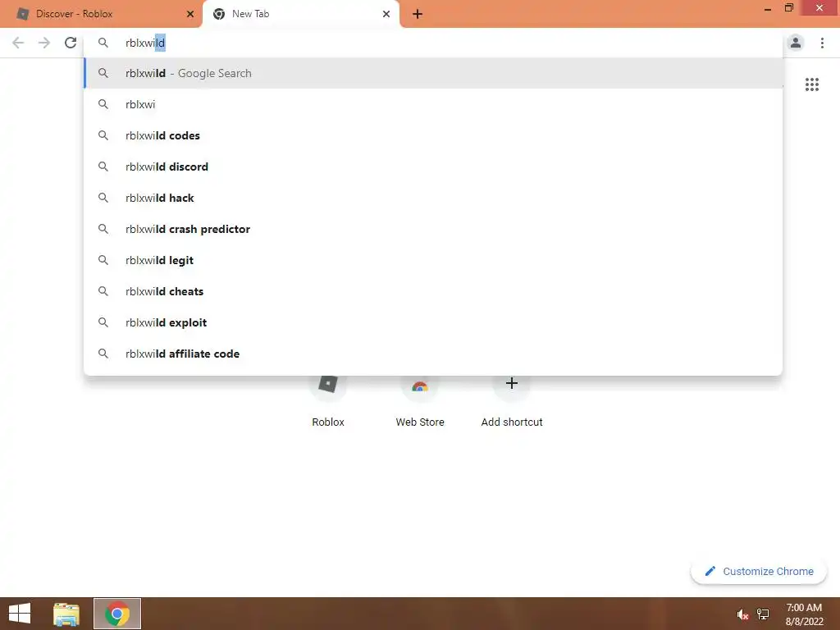Click the Customize Chrome button

click(759, 572)
